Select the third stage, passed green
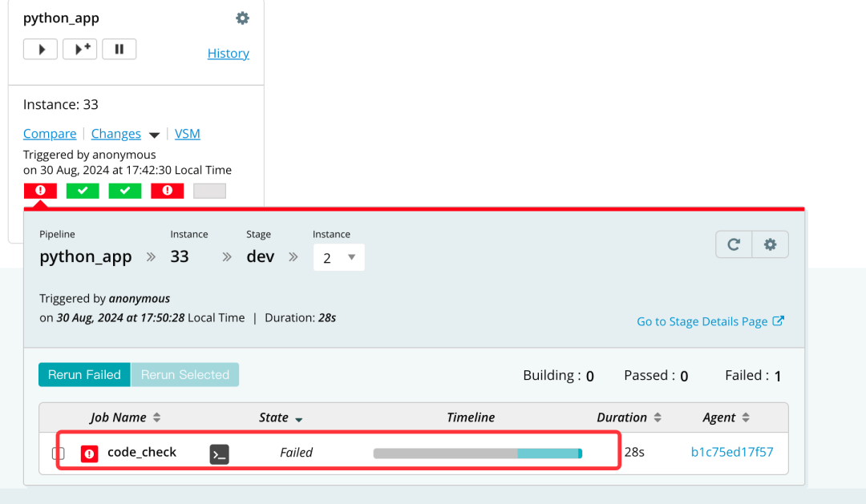 125,191
